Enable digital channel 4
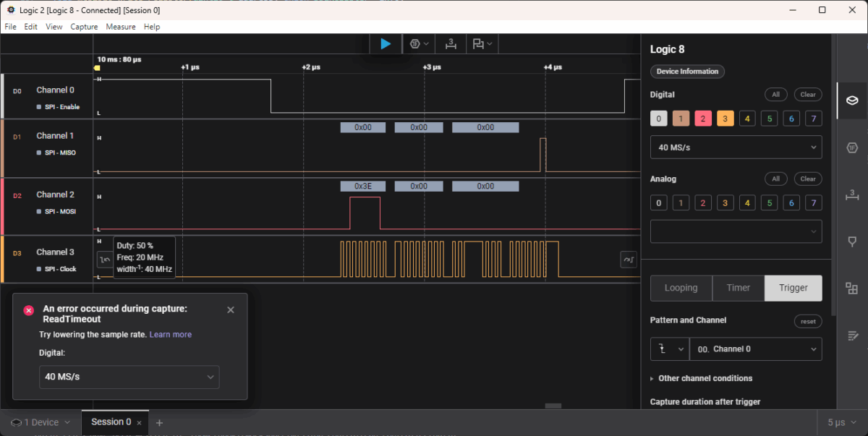Image resolution: width=868 pixels, height=436 pixels. [x=747, y=119]
